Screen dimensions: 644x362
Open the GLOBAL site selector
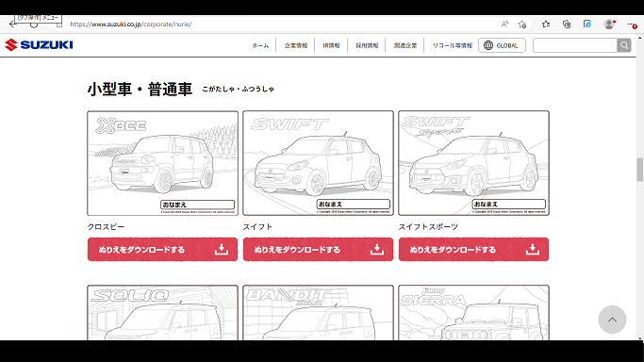tap(502, 45)
